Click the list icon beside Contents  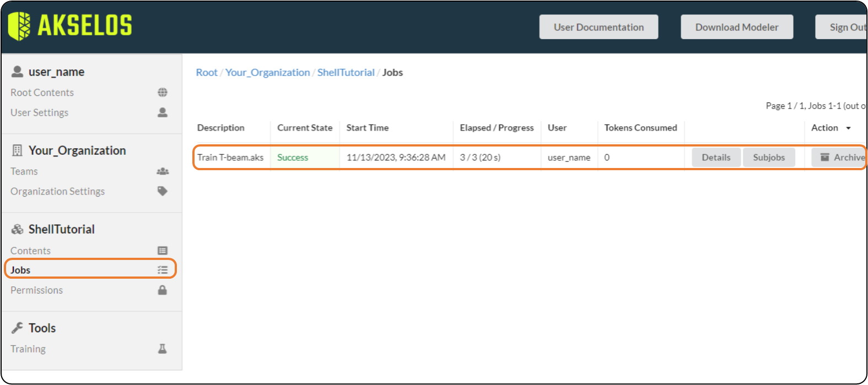click(163, 251)
